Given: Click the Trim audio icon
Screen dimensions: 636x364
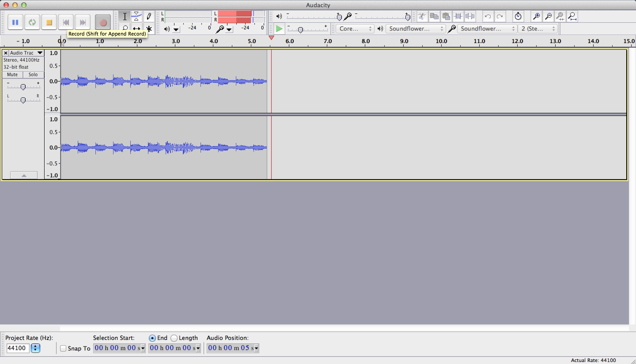Looking at the screenshot, I should click(458, 17).
